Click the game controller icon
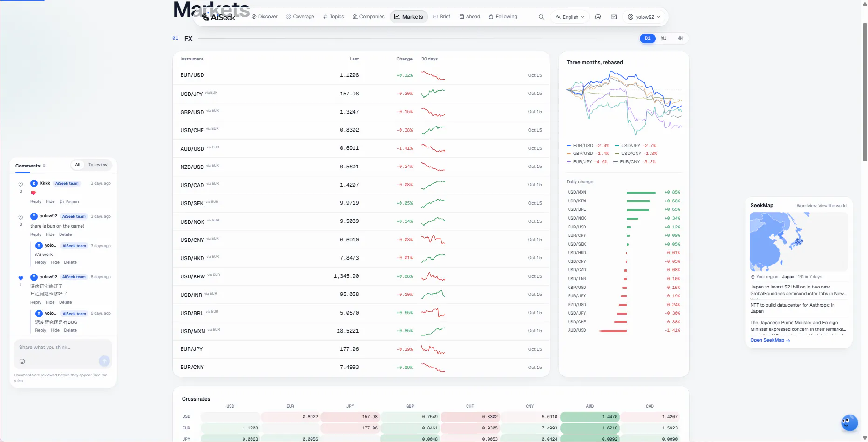The width and height of the screenshot is (868, 442). [x=598, y=17]
